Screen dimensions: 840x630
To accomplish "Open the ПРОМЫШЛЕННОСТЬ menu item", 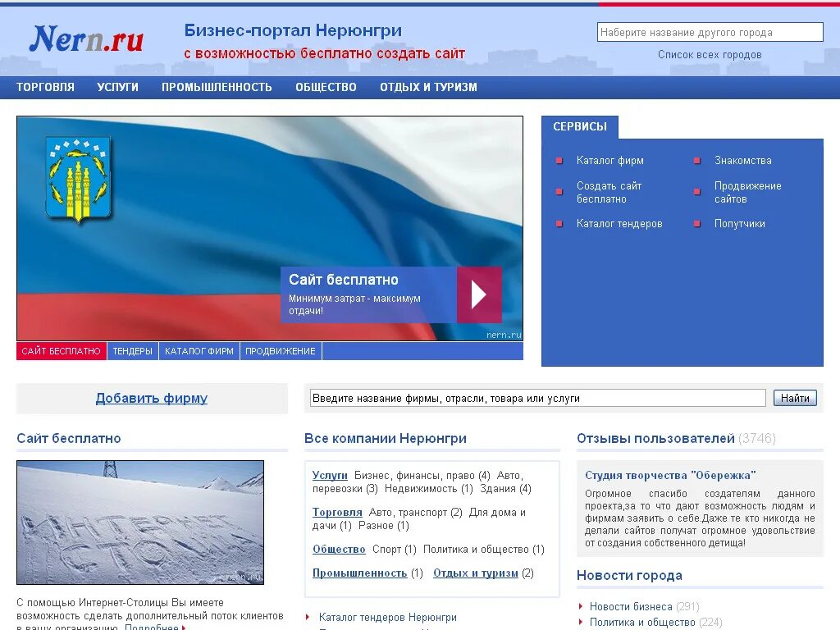I will point(217,87).
